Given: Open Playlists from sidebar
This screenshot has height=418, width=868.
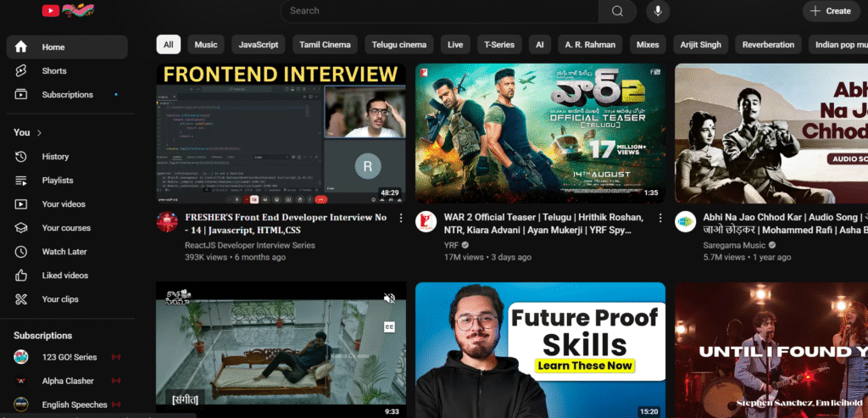Looking at the screenshot, I should [x=67, y=181].
